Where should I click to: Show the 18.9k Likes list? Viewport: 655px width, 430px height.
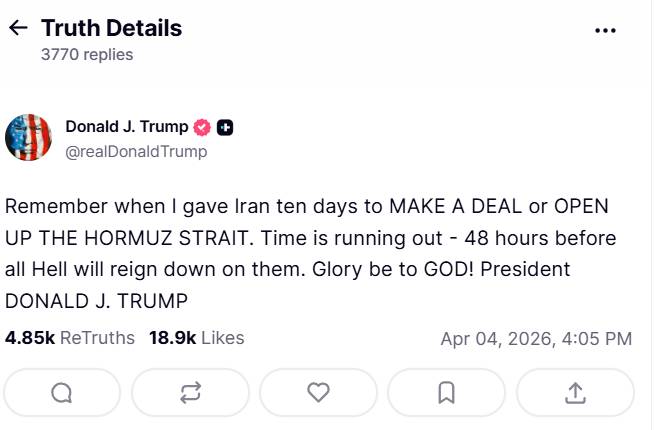[196, 338]
